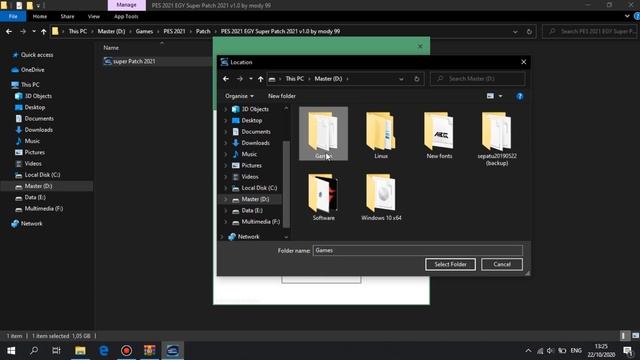Open the Games folder thumbnail

(323, 133)
